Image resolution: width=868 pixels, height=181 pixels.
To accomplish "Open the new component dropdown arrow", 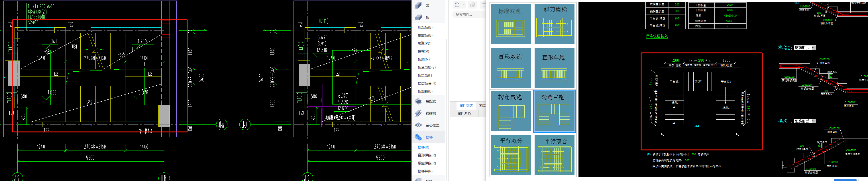I will click(464, 5).
